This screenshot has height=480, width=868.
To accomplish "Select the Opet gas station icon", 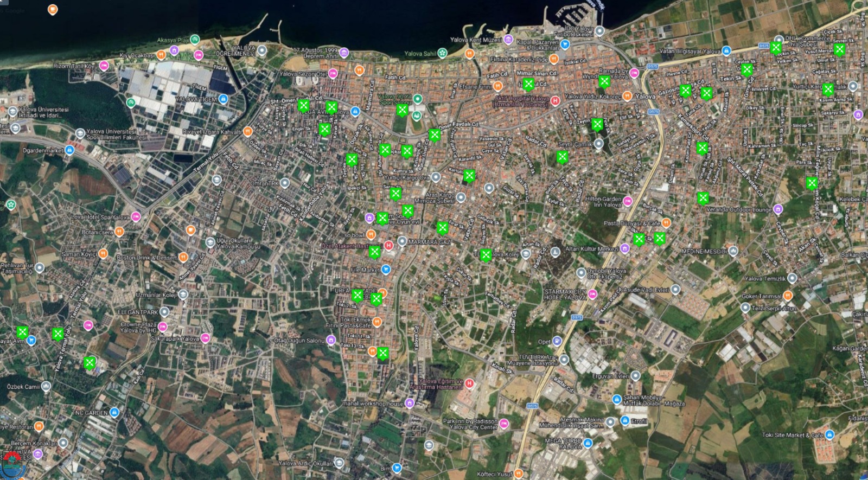I will click(x=557, y=342).
